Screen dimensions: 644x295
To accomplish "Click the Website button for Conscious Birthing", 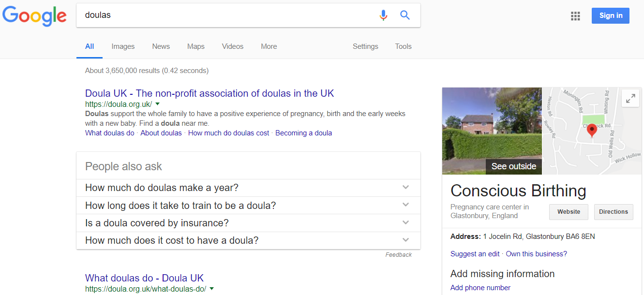I will [569, 212].
